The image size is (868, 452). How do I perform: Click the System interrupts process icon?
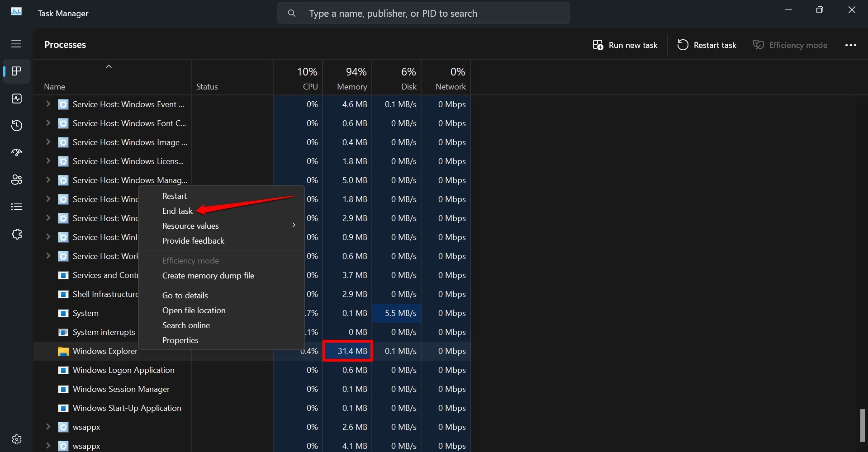click(x=63, y=332)
